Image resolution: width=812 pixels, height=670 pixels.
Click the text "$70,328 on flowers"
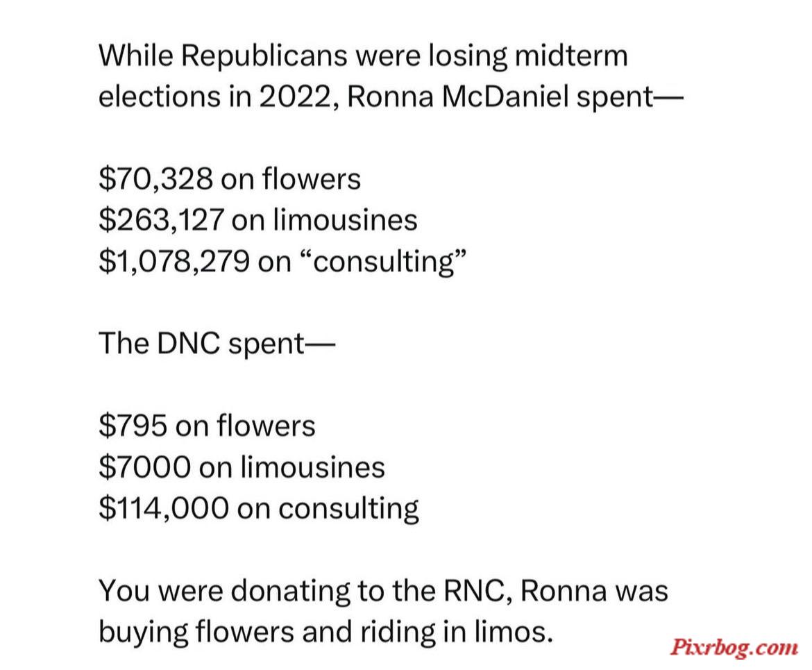tap(230, 178)
